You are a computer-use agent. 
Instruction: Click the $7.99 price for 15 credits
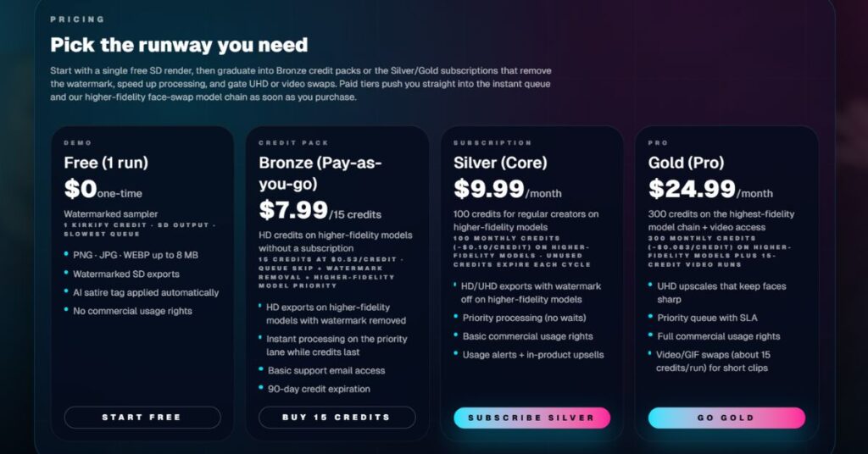tap(320, 209)
